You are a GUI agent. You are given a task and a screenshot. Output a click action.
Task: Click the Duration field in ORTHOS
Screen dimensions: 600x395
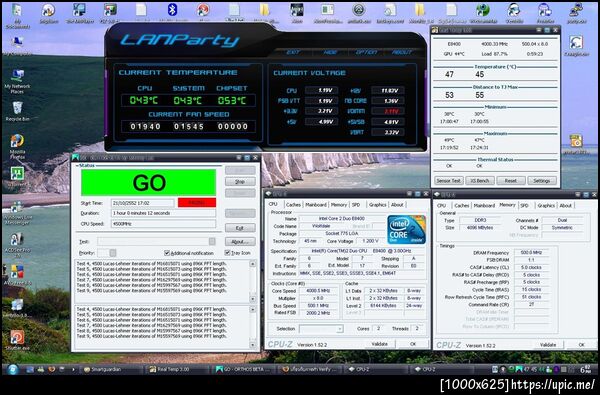[x=163, y=213]
